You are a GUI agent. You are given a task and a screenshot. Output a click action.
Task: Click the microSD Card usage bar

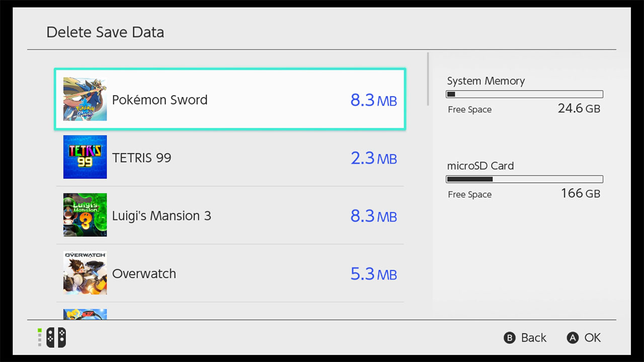[524, 179]
